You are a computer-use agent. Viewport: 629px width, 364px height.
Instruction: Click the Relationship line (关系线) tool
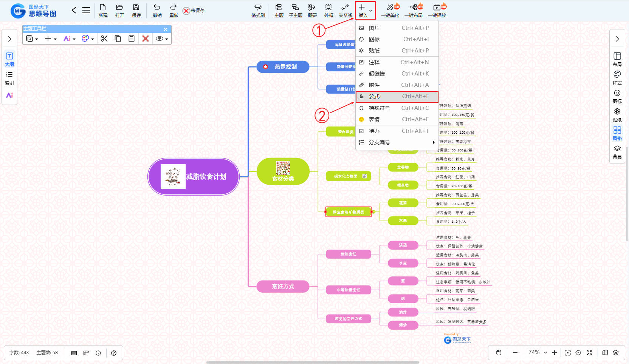[x=345, y=10]
